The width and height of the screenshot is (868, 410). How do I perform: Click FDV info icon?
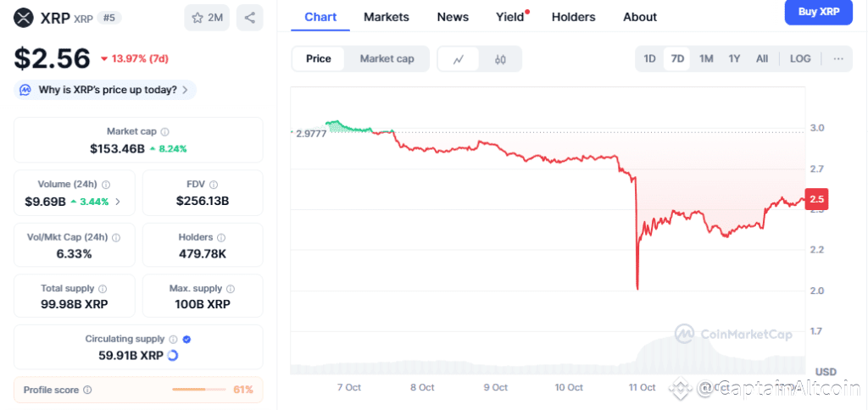[x=214, y=184]
